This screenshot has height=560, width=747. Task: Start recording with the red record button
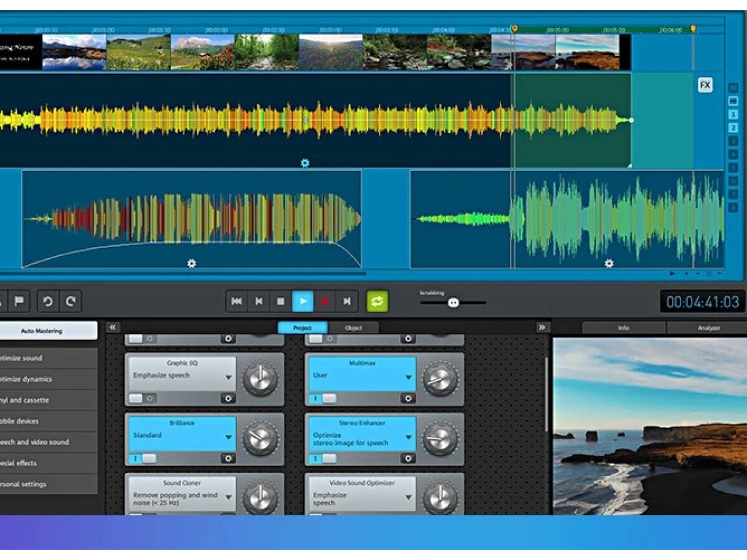325,302
